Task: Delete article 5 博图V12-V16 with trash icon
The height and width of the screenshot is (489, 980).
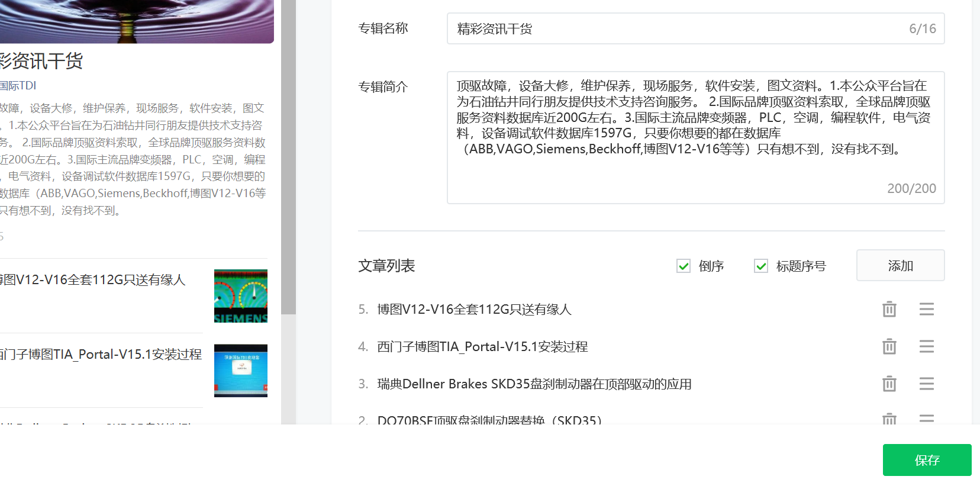Action: click(x=889, y=309)
